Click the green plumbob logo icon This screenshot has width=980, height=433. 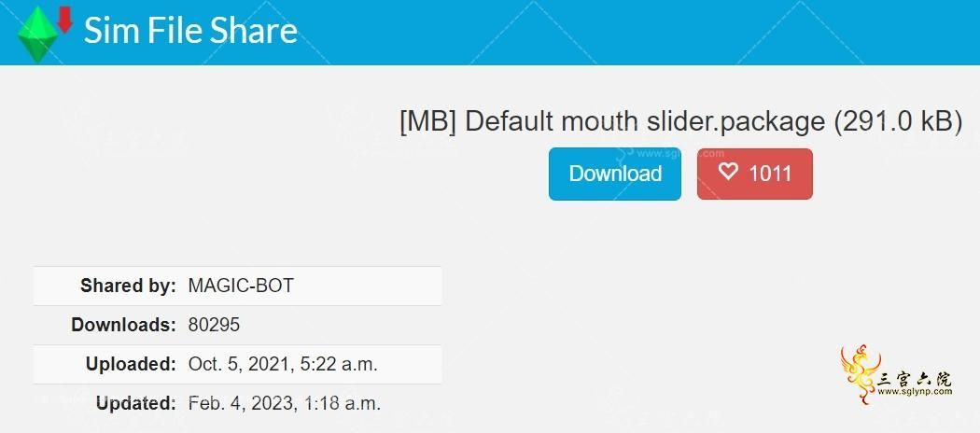pos(37,33)
